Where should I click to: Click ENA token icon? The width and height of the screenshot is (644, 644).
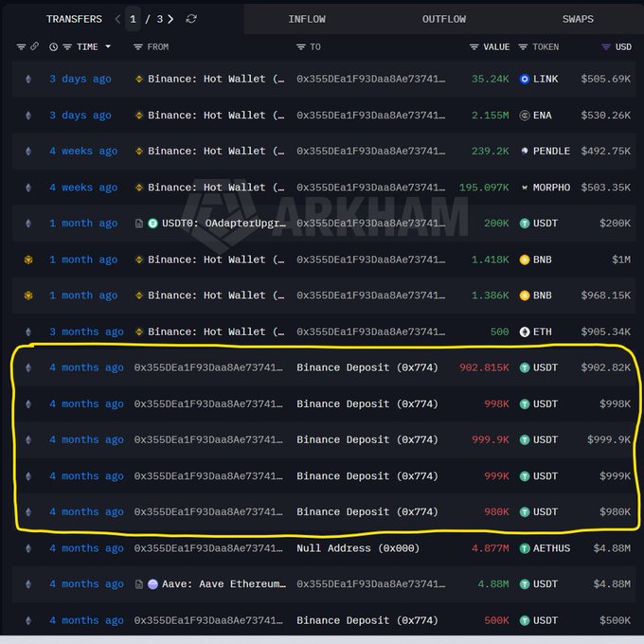point(525,116)
